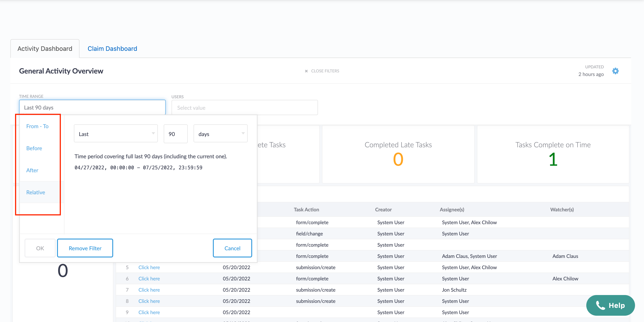Open the Users Select value dropdown

pyautogui.click(x=245, y=108)
